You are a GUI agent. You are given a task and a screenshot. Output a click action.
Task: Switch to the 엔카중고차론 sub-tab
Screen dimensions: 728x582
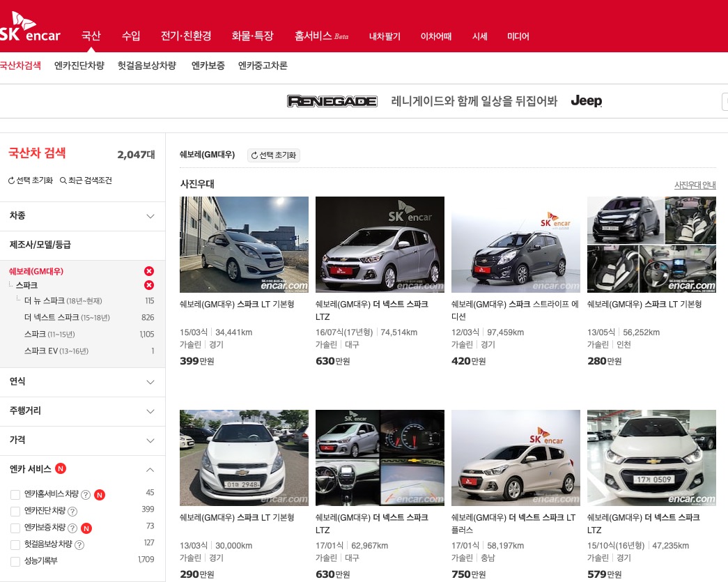click(263, 66)
